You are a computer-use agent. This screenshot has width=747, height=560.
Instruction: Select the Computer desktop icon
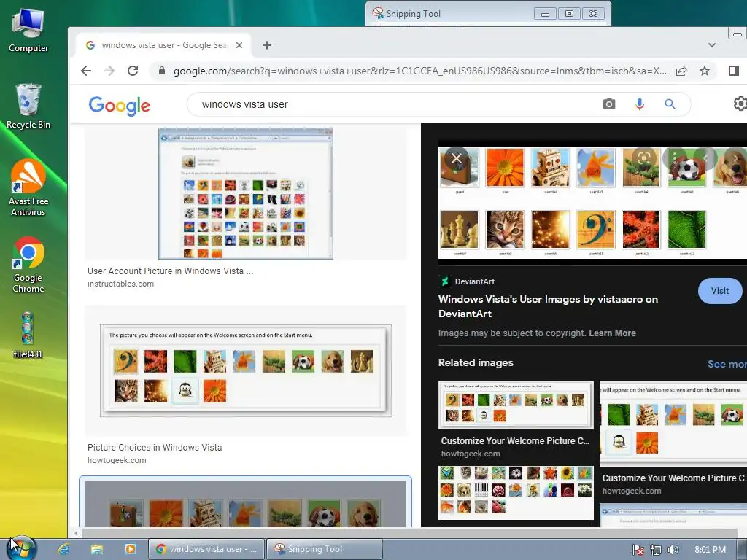(x=28, y=31)
